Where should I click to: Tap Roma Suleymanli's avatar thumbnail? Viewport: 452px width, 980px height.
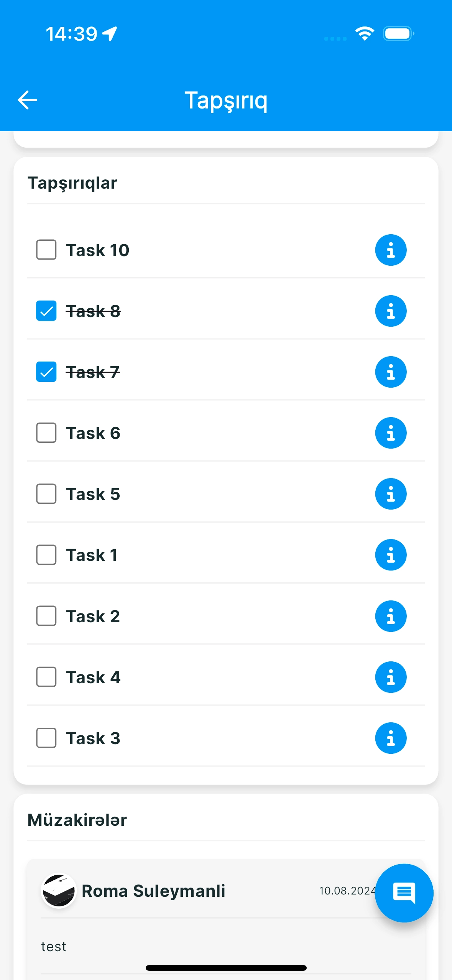[x=58, y=891]
